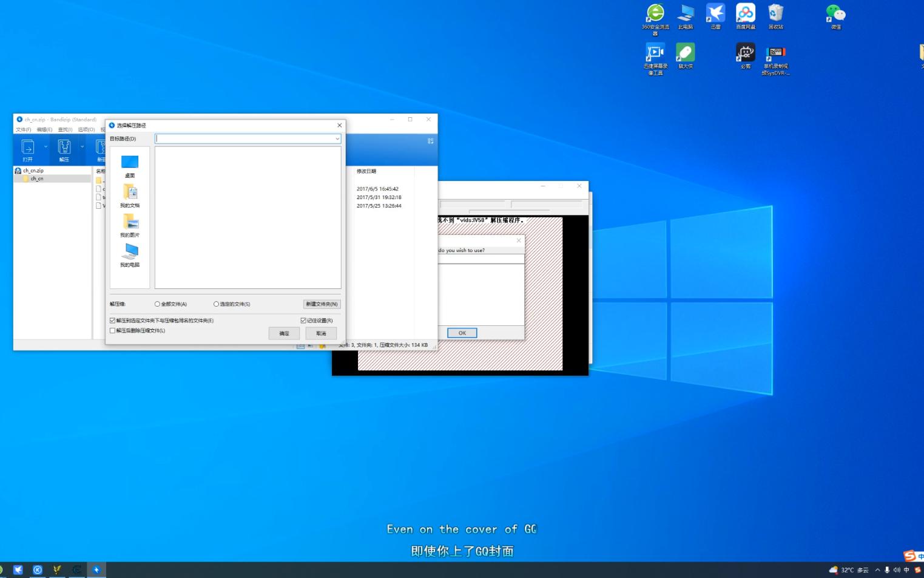924x578 pixels.
Task: Select the 桌面 (Desktop) icon in the path dialog sidebar
Action: [x=130, y=164]
